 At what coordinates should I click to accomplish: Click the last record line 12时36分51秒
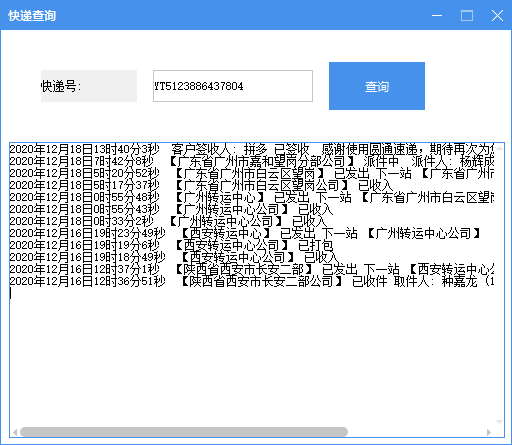click(252, 281)
